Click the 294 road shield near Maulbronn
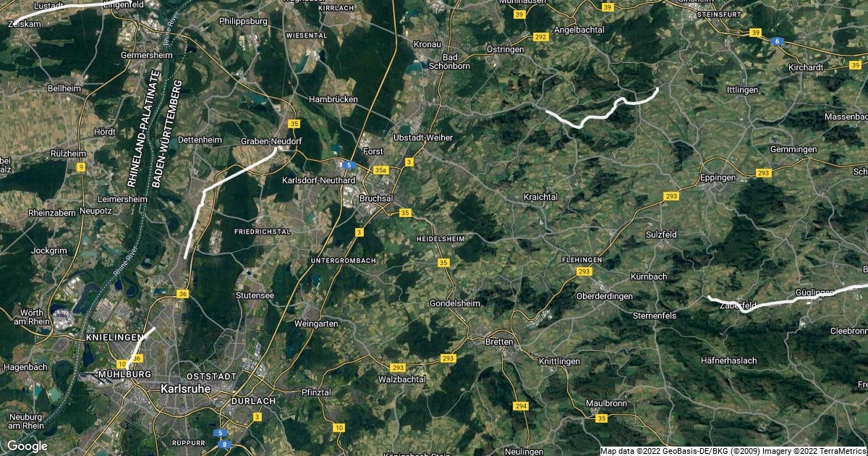868x456 pixels. tap(521, 407)
